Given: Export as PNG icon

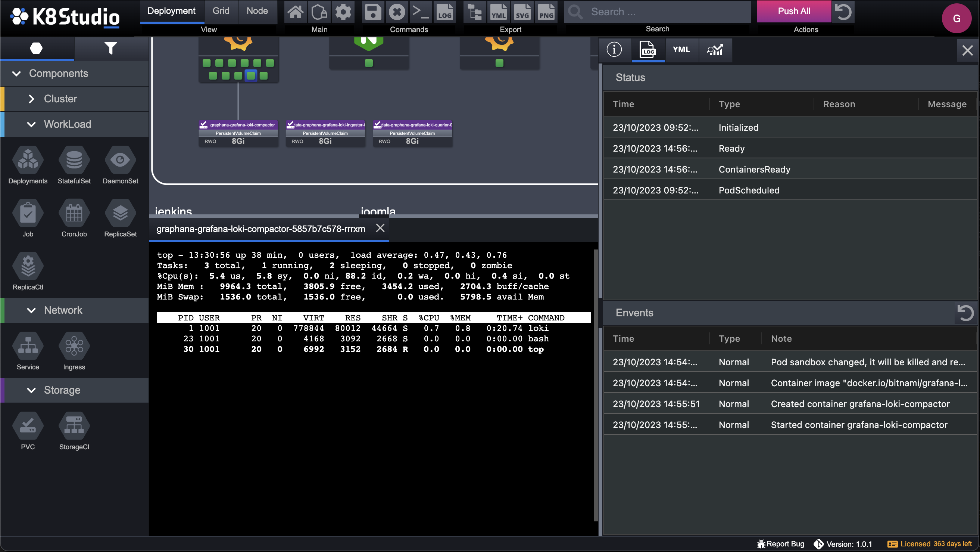Looking at the screenshot, I should click(x=546, y=12).
